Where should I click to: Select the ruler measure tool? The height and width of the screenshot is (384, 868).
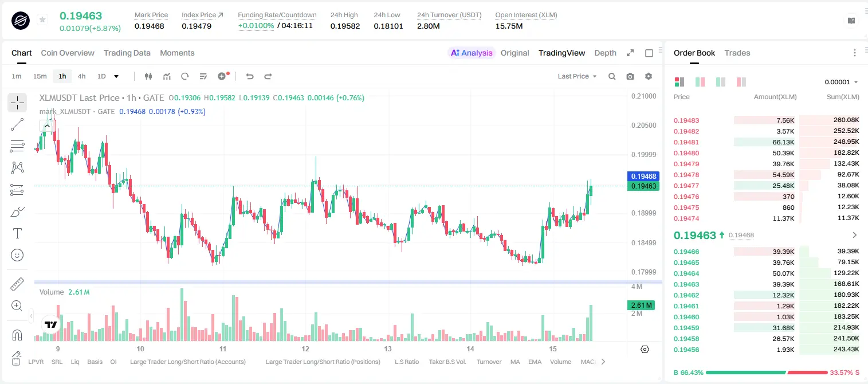[x=17, y=284]
